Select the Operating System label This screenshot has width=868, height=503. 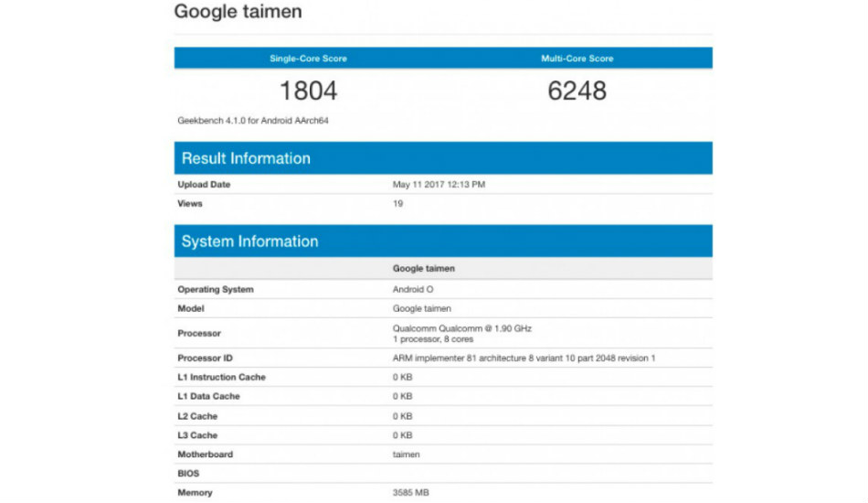(x=216, y=290)
